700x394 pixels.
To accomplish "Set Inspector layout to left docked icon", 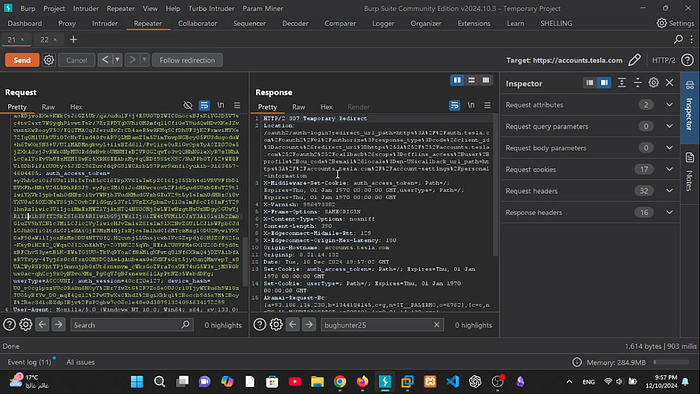I will pyautogui.click(x=590, y=83).
